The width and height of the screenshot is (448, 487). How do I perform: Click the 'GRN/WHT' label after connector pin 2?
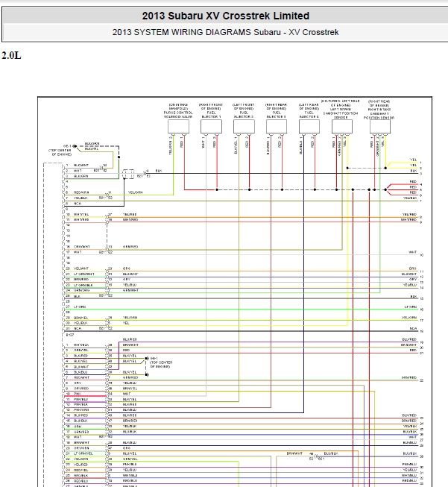(130, 290)
